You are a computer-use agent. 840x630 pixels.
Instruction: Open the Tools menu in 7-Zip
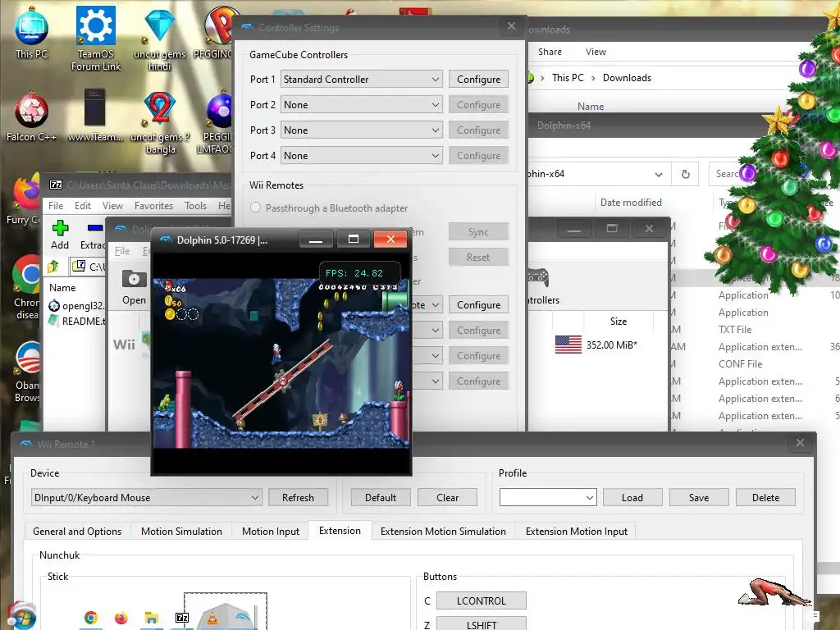coord(195,206)
